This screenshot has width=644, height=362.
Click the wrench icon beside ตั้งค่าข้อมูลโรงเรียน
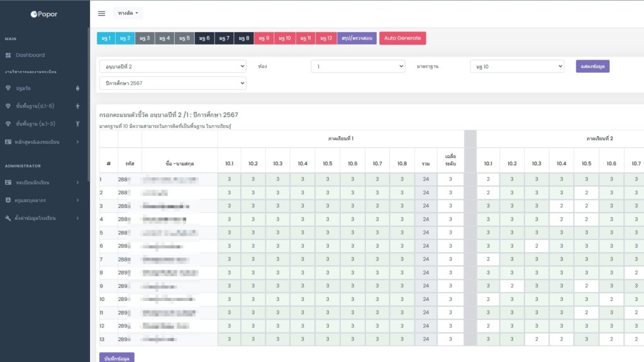(8, 218)
